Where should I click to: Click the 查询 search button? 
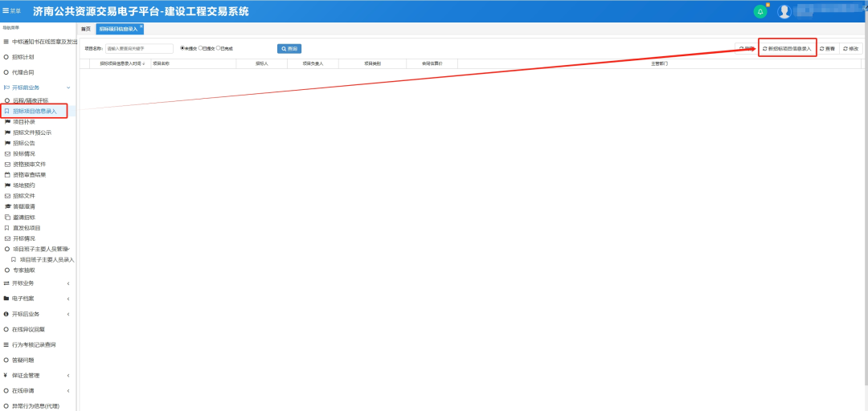tap(289, 49)
